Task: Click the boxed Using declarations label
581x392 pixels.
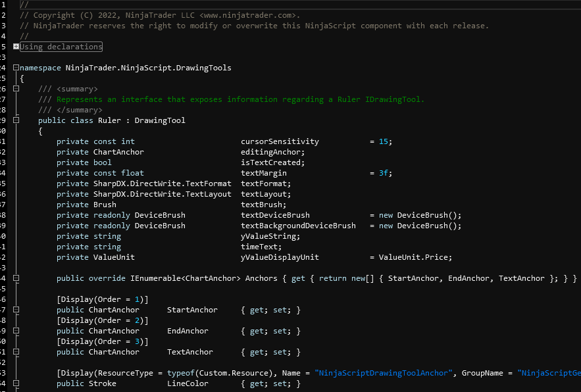Action: coord(61,47)
